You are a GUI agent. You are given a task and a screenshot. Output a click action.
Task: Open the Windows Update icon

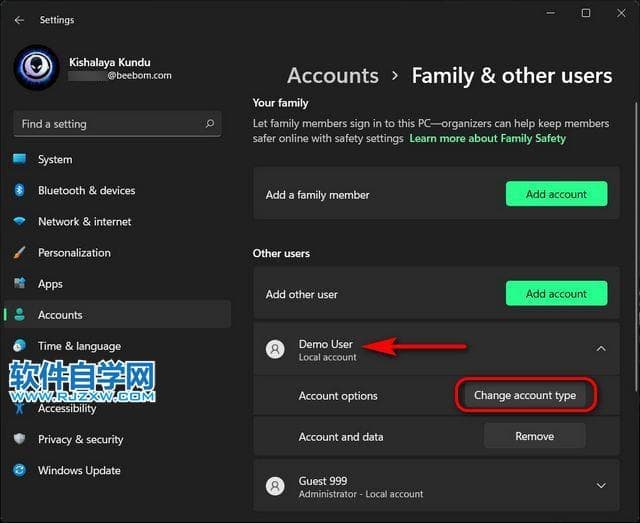pos(20,470)
